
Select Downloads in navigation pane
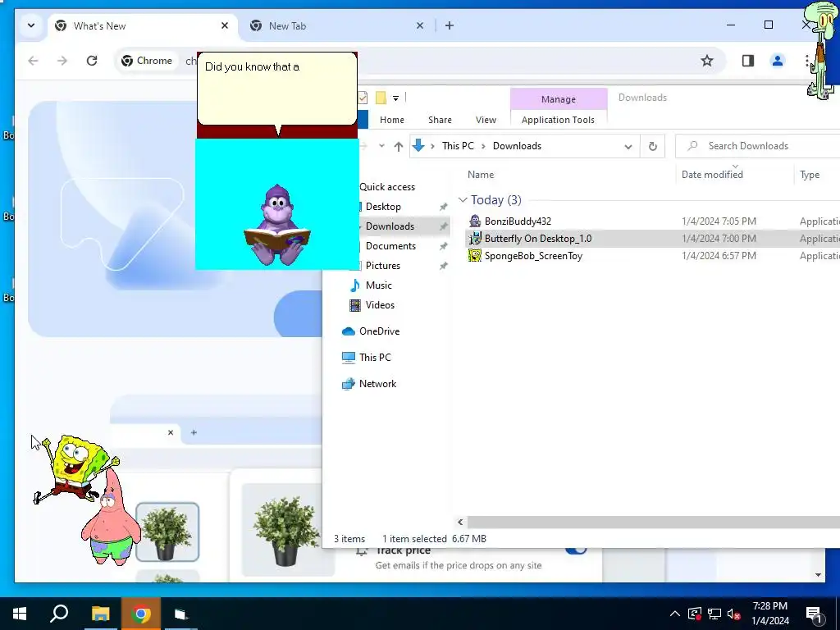[390, 226]
